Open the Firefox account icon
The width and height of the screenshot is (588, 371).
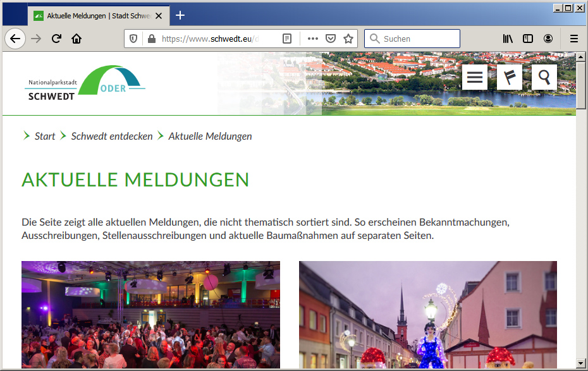click(x=548, y=39)
